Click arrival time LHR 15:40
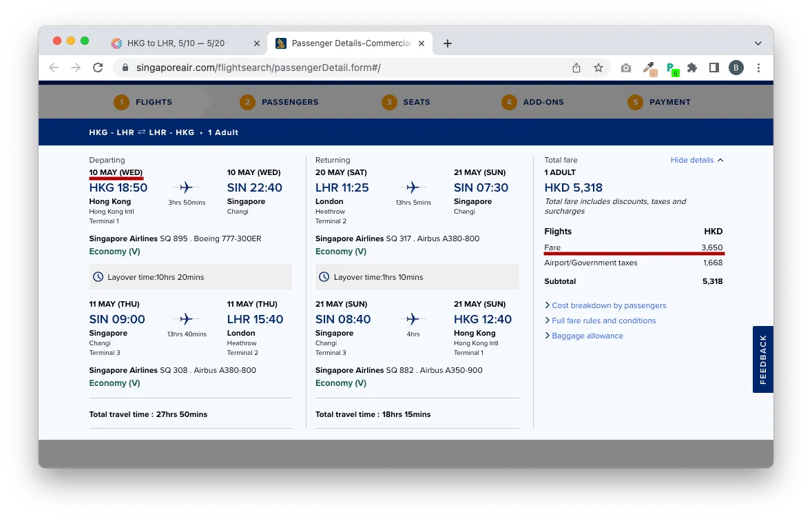The width and height of the screenshot is (812, 519). (255, 319)
